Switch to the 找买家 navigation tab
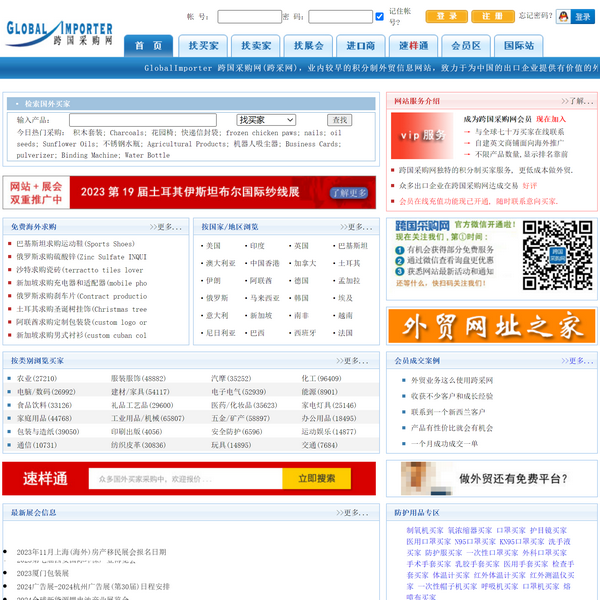Screen dimensions: 600x600 click(x=204, y=46)
